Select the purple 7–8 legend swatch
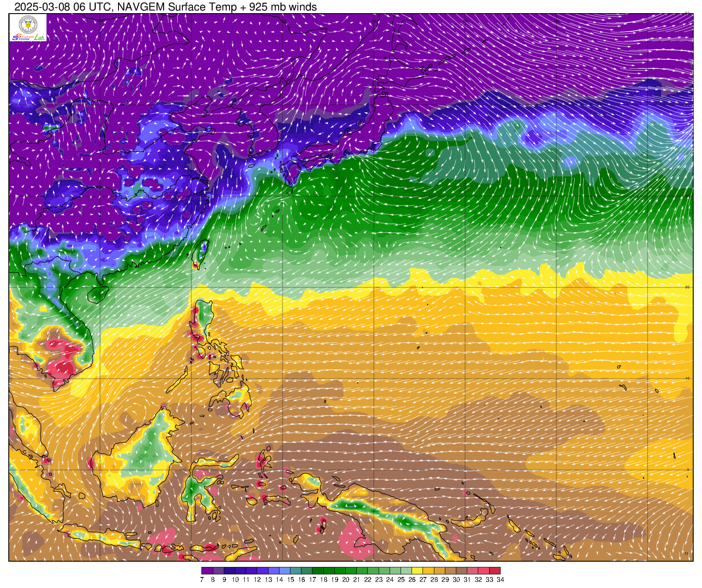Image resolution: width=702 pixels, height=588 pixels. 207,571
